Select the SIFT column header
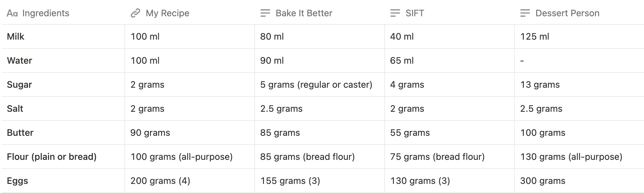 414,13
